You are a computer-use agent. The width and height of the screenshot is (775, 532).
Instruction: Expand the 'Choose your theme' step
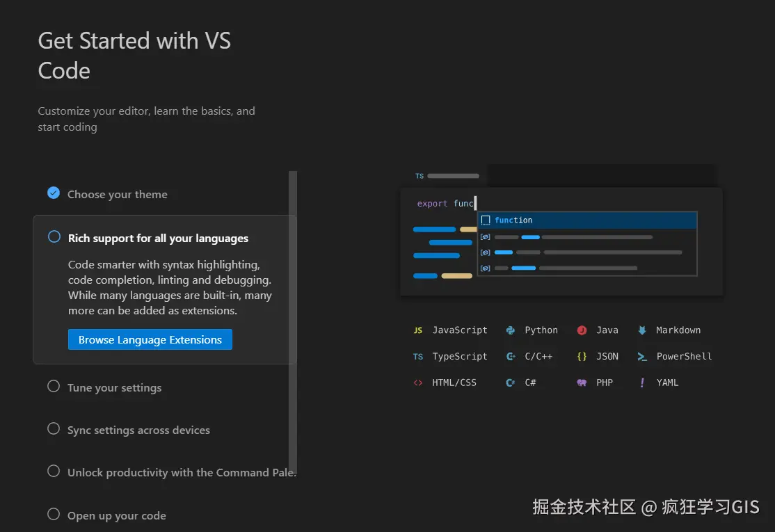point(117,195)
